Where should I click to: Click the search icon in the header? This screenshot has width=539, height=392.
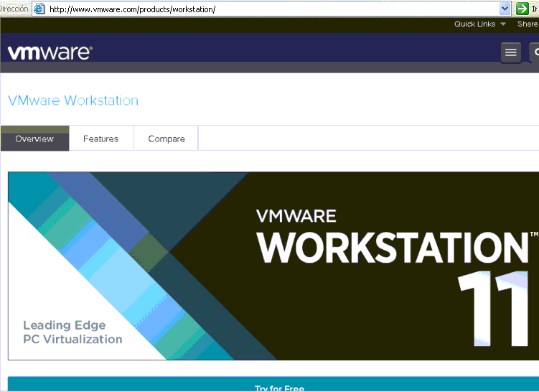tap(535, 52)
